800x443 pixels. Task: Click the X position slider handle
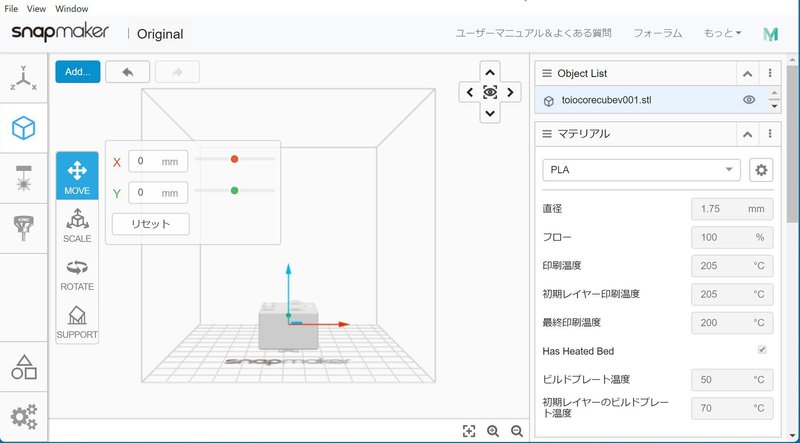234,159
